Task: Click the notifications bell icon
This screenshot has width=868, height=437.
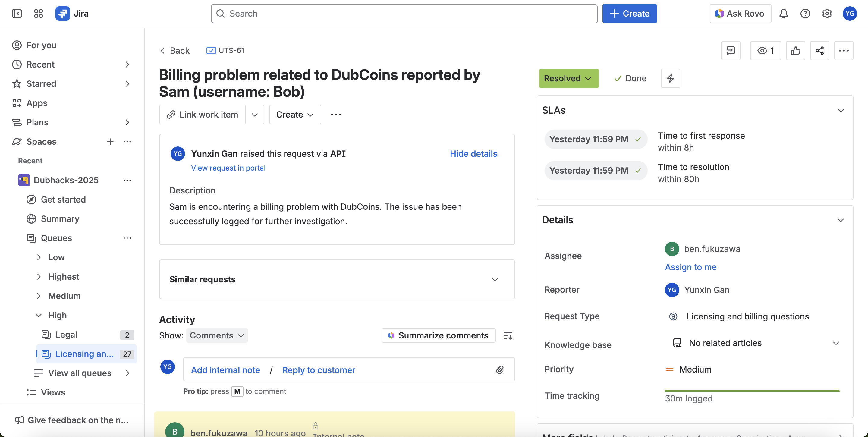Action: tap(783, 14)
